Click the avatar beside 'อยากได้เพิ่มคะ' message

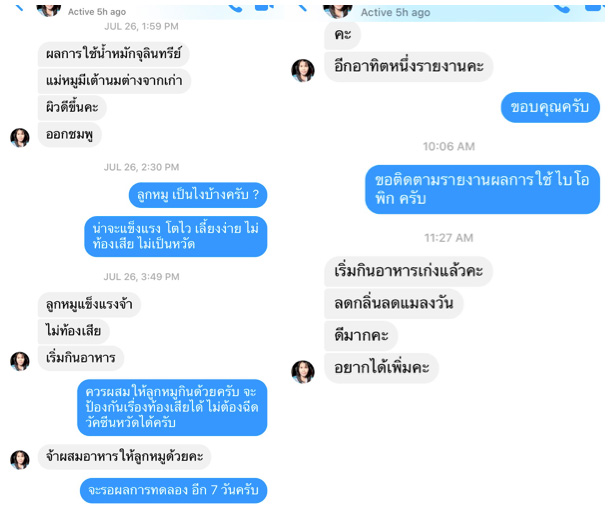tap(303, 372)
